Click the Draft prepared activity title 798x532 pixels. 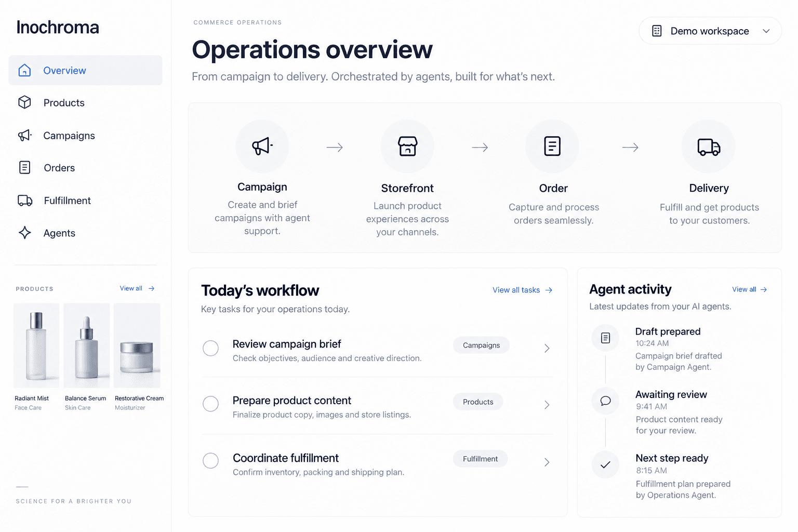(x=668, y=331)
